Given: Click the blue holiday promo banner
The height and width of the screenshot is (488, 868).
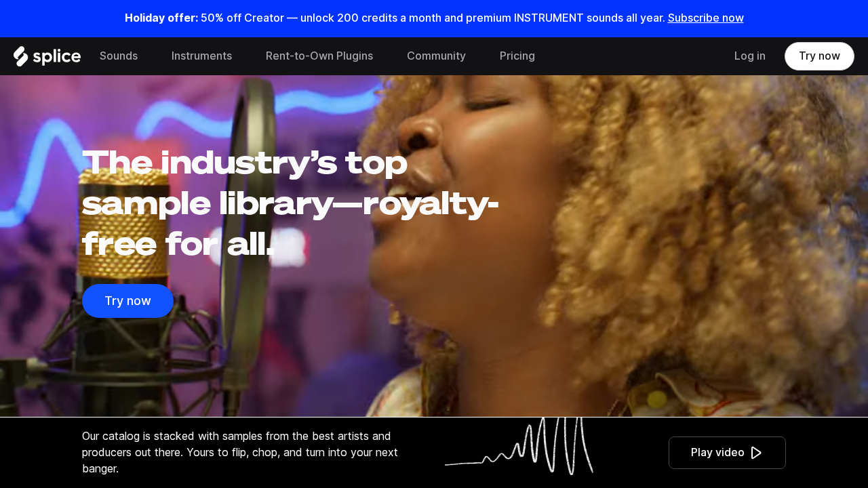Looking at the screenshot, I should click(434, 18).
